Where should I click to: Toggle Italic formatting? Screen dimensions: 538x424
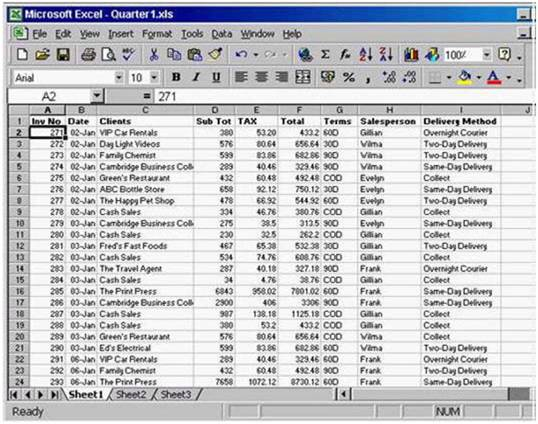tap(196, 77)
